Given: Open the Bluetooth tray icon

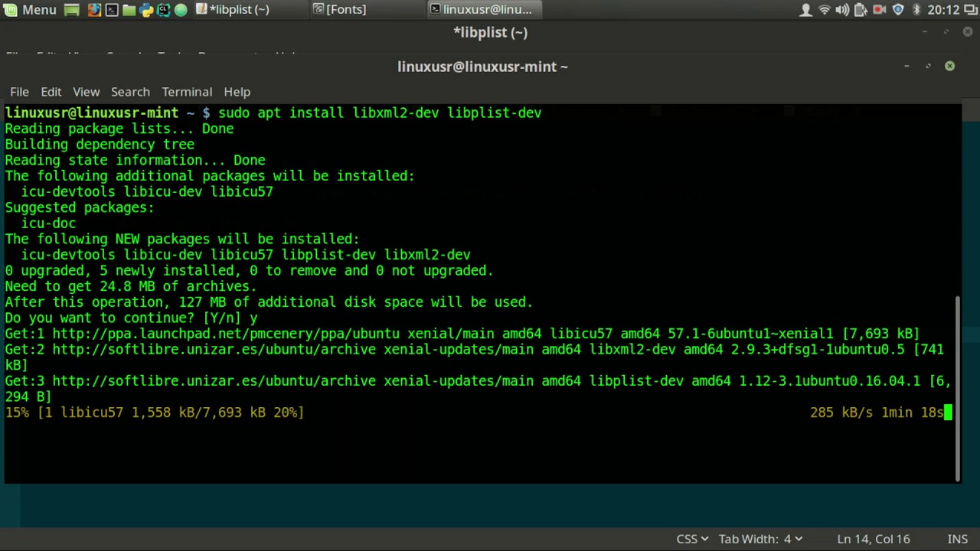Looking at the screenshot, I should pos(916,10).
